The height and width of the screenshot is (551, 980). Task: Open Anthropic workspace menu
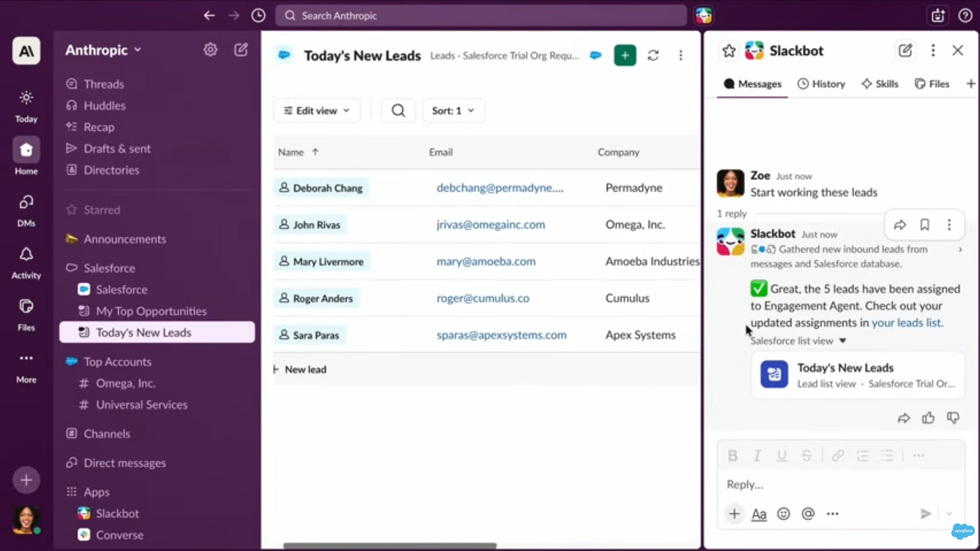103,50
